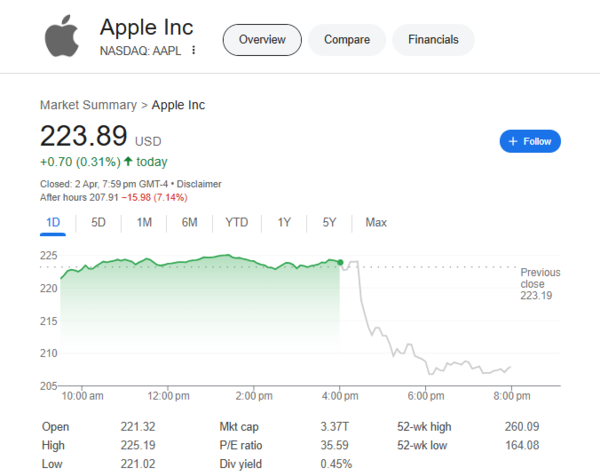Show the 1Y chart range
600x476 pixels.
(x=284, y=222)
